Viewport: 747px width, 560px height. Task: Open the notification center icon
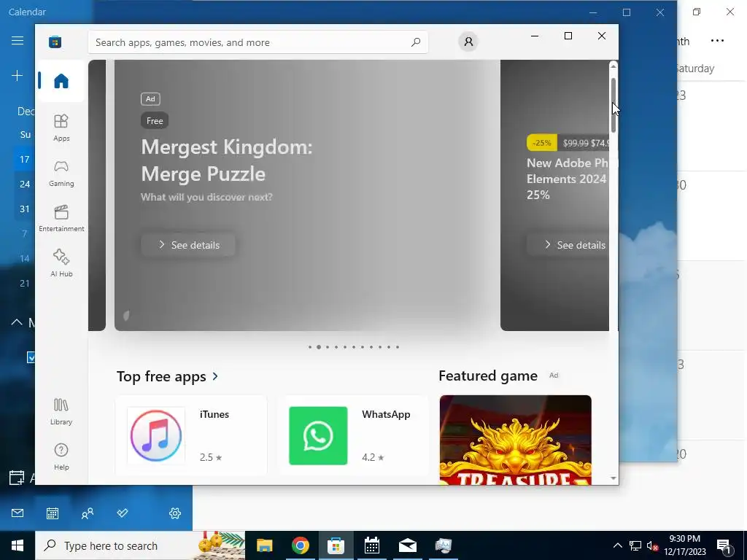pos(724,545)
